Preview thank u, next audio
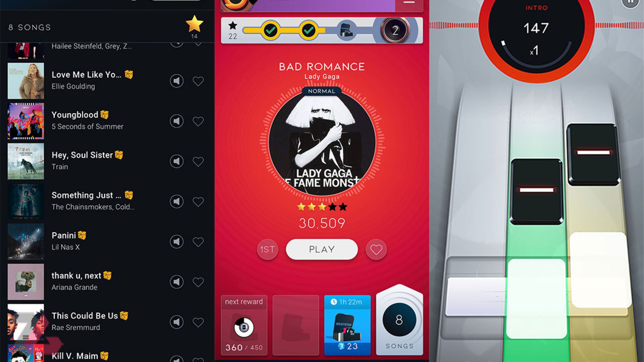The image size is (644, 362). pyautogui.click(x=176, y=282)
